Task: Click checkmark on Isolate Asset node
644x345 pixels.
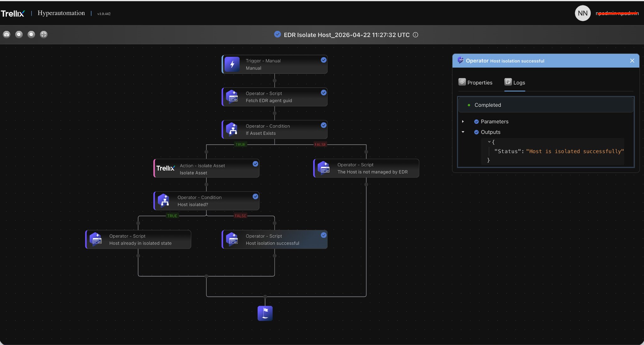Action: click(x=255, y=164)
